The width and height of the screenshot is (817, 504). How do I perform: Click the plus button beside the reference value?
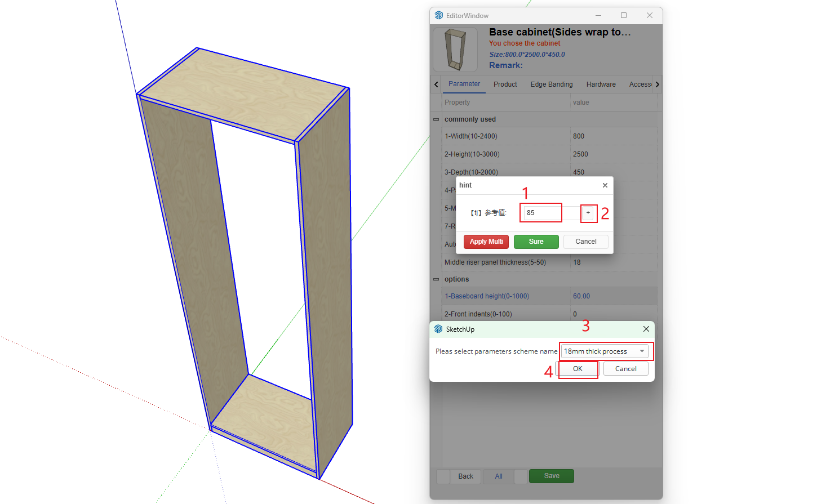[588, 213]
